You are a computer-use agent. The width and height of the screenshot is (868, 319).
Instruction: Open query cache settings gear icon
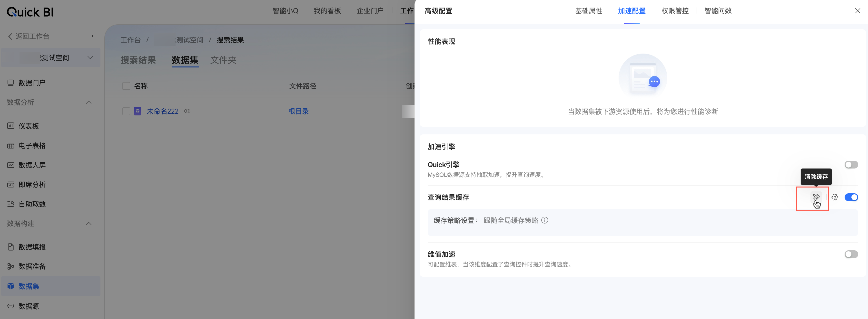pyautogui.click(x=835, y=197)
